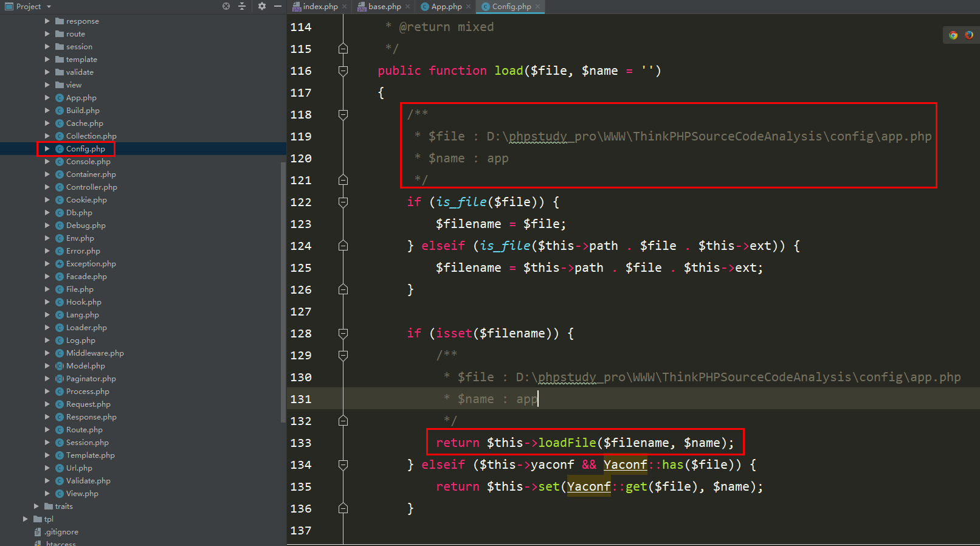Viewport: 980px width, 546px height.
Task: Fold the doc comment at line 129
Action: [x=343, y=355]
